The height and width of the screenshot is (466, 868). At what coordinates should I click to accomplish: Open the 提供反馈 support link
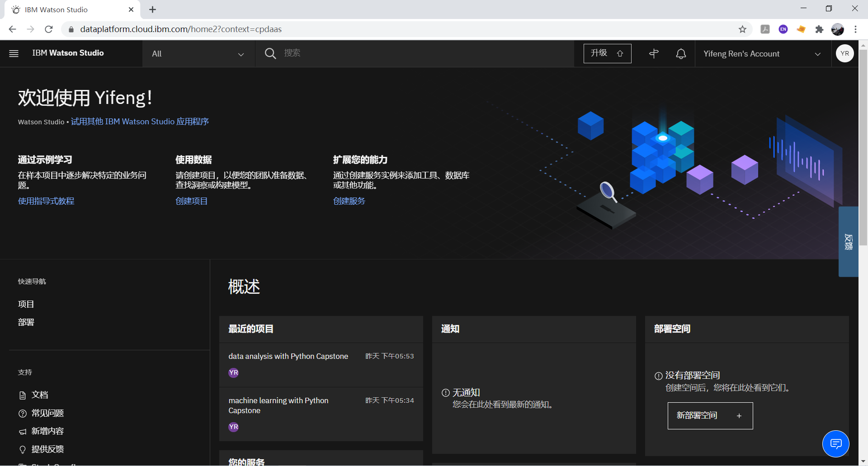[x=47, y=449]
